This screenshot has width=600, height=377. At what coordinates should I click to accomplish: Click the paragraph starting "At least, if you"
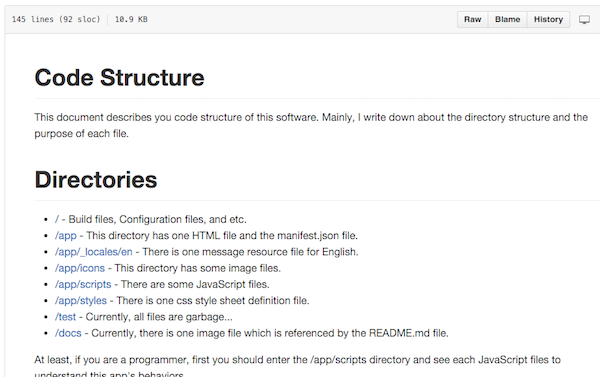pyautogui.click(x=297, y=367)
